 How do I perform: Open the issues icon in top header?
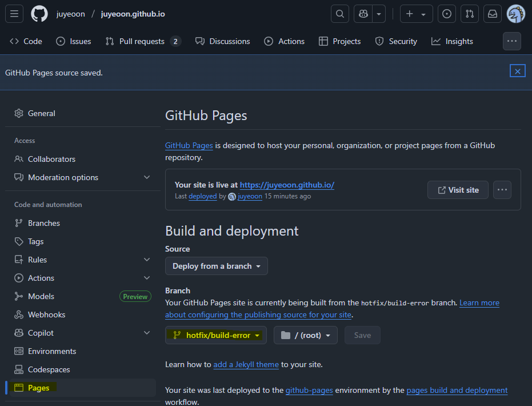(x=447, y=14)
